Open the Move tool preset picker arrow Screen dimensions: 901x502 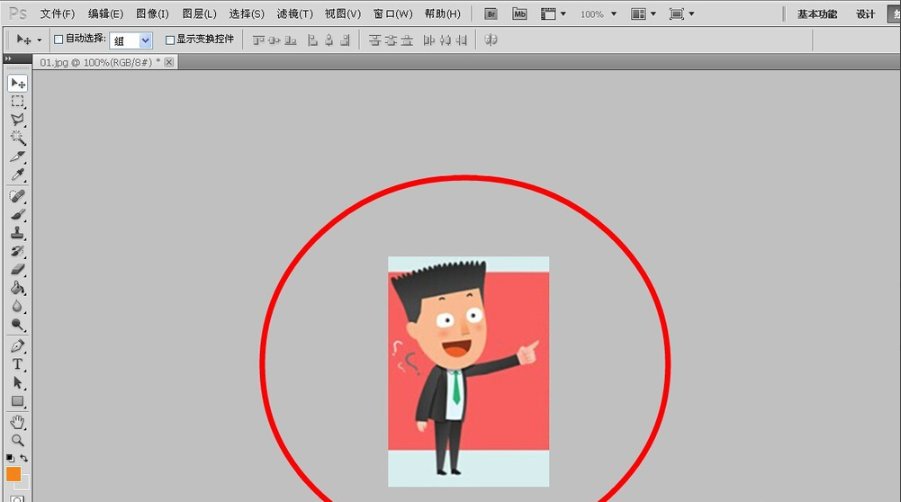(x=39, y=40)
